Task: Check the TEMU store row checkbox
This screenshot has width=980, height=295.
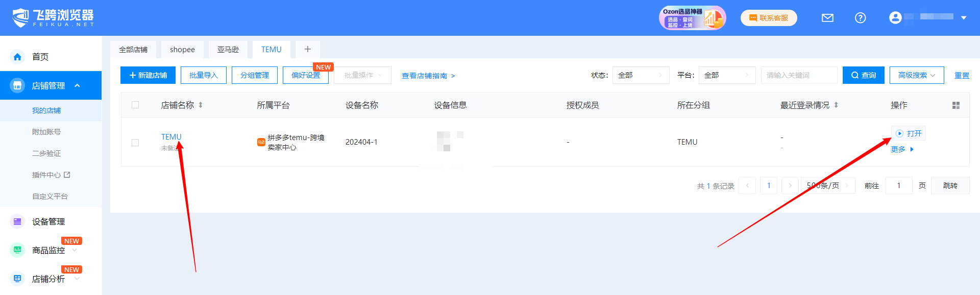Action: click(x=135, y=143)
